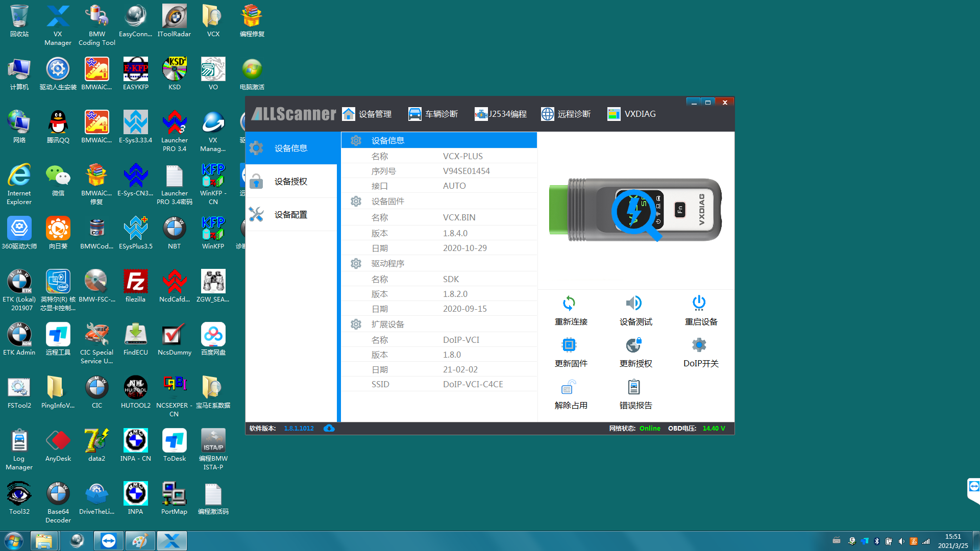Screen dimensions: 980x551
Task: Click the cloud update icon in status bar
Action: pyautogui.click(x=329, y=428)
